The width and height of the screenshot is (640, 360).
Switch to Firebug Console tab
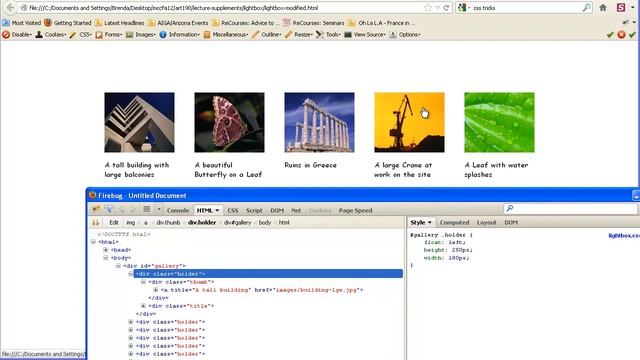(x=178, y=211)
